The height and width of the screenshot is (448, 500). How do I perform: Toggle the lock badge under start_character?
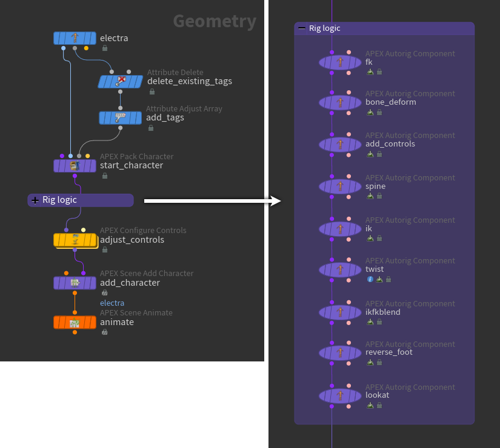104,176
